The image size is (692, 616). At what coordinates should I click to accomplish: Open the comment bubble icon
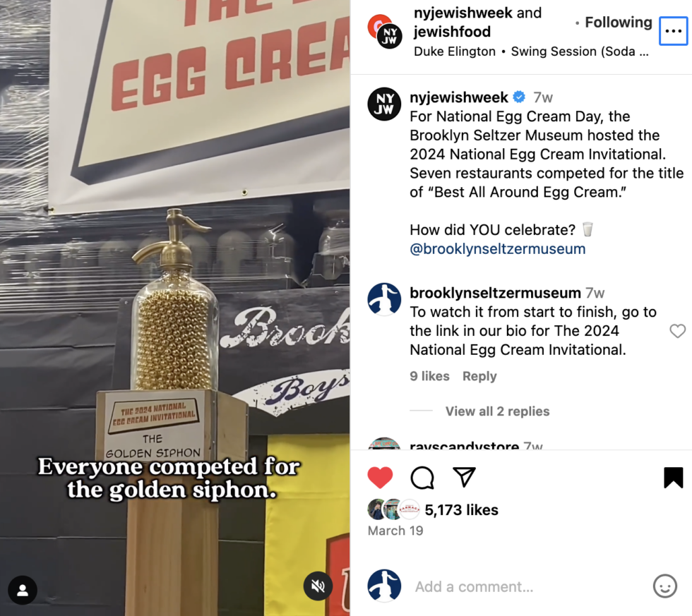pyautogui.click(x=422, y=478)
